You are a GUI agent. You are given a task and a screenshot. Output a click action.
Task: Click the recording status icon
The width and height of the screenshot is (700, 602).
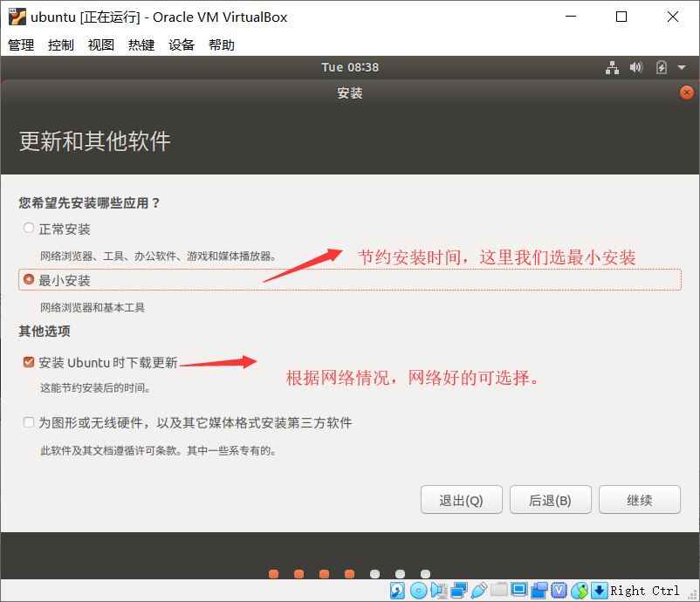pyautogui.click(x=539, y=591)
